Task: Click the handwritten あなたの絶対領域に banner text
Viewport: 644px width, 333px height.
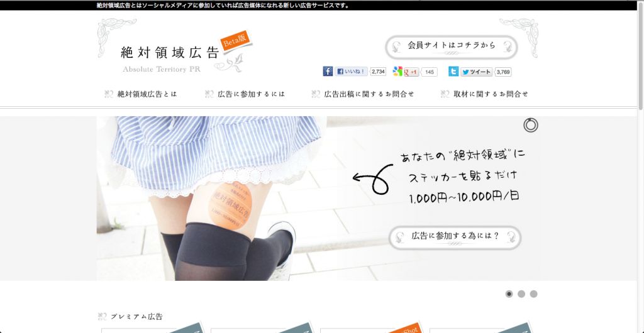Action: click(463, 156)
